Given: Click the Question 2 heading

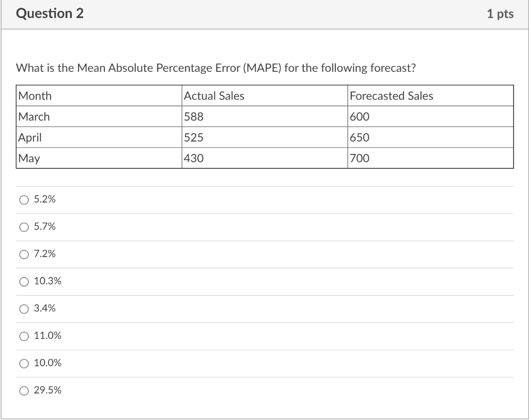Looking at the screenshot, I should point(50,14).
